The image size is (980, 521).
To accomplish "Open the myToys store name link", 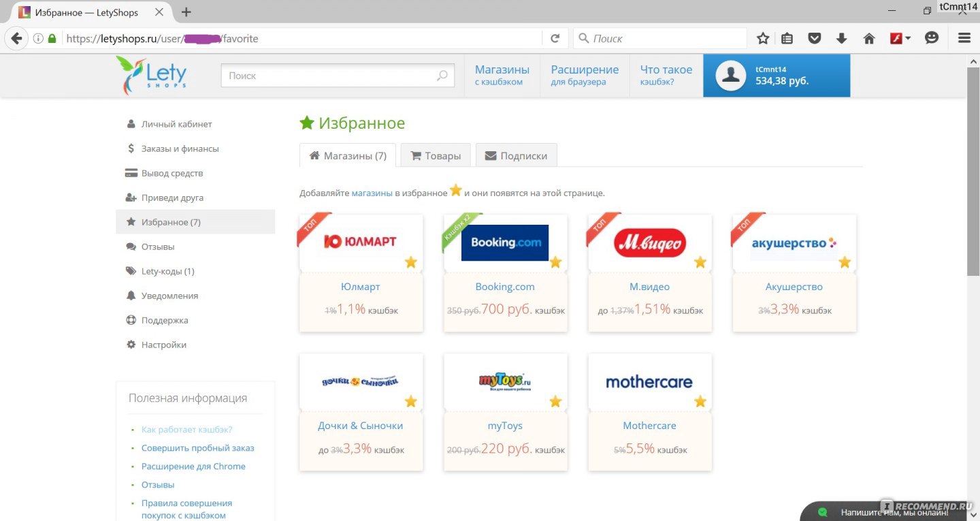I will click(505, 426).
